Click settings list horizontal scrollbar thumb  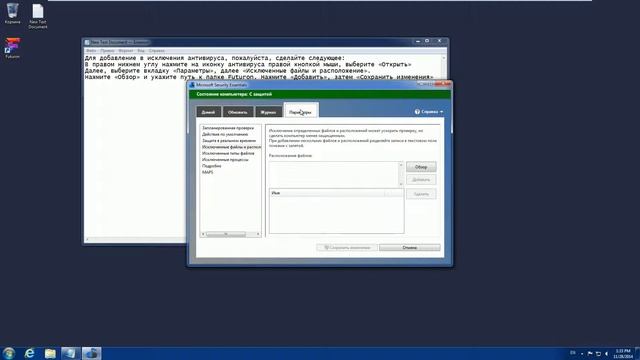pyautogui.click(x=226, y=234)
